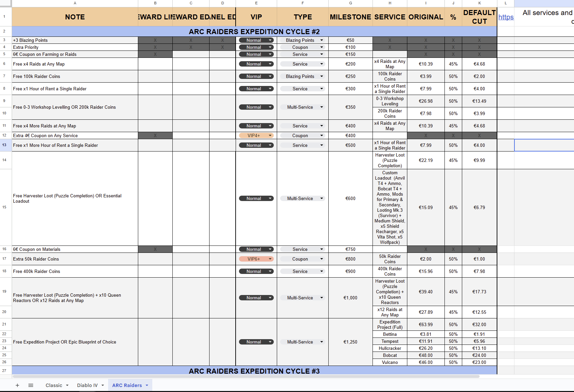Select original price cell €63.99
The image size is (574, 392).
click(426, 324)
